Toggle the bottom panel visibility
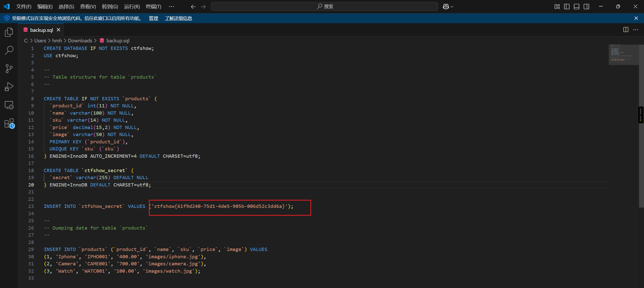The height and width of the screenshot is (288, 644). pos(577,7)
